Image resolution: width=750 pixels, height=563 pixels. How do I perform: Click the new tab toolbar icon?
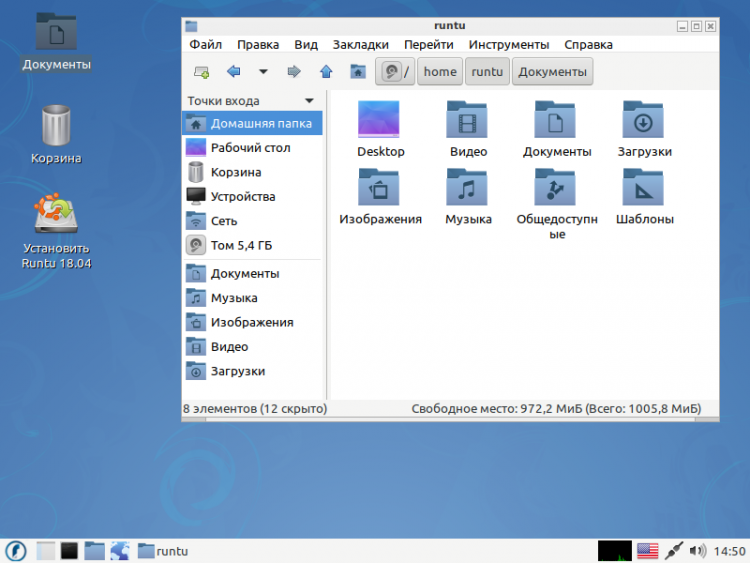click(201, 72)
